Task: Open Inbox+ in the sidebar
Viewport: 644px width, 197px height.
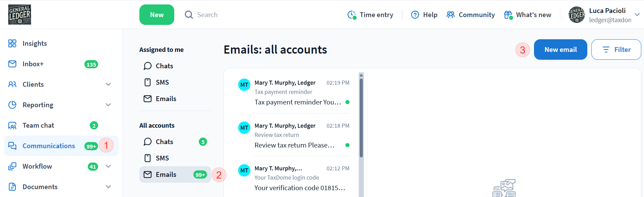Action: 33,64
